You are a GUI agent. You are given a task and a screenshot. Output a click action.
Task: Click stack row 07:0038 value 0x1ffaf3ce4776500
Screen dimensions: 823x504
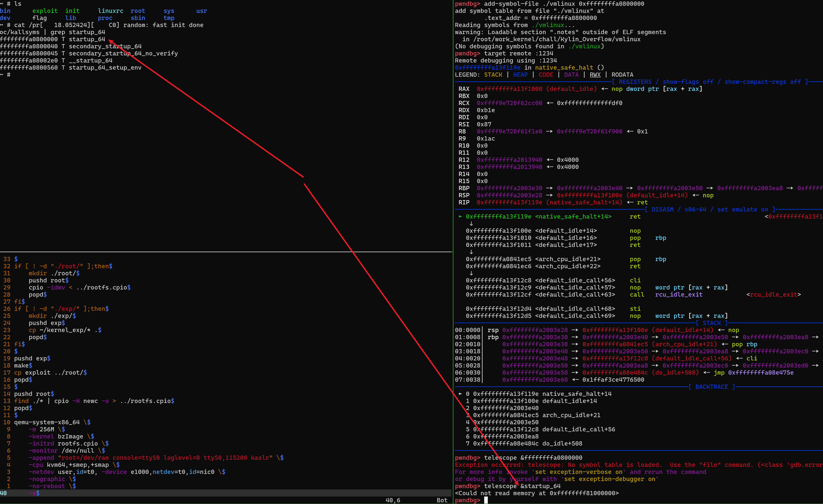tap(613, 380)
